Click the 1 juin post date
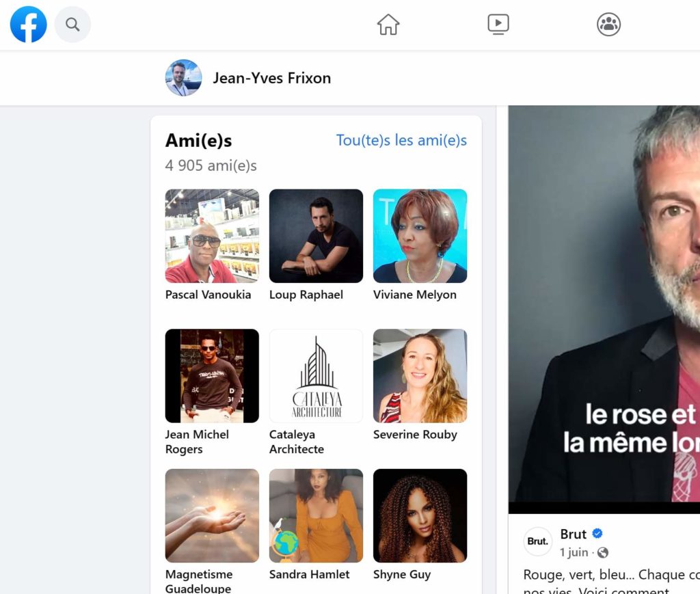The width and height of the screenshot is (700, 594). tap(574, 552)
